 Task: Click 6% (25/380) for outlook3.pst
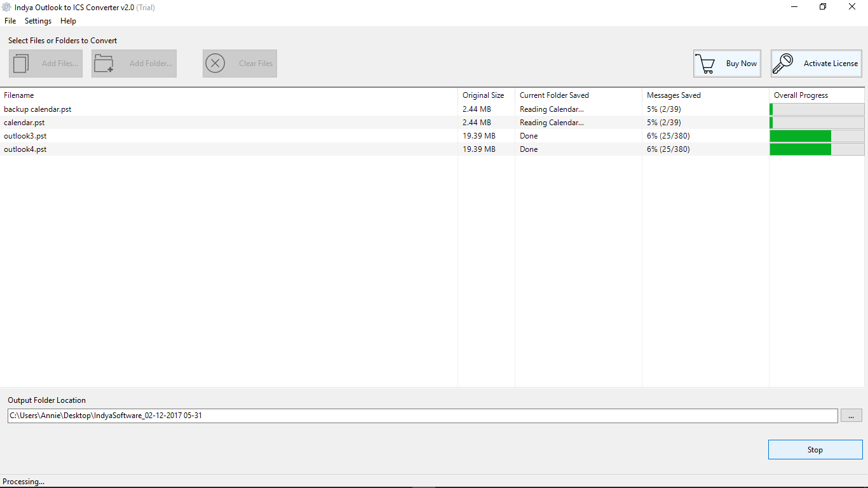pos(668,136)
